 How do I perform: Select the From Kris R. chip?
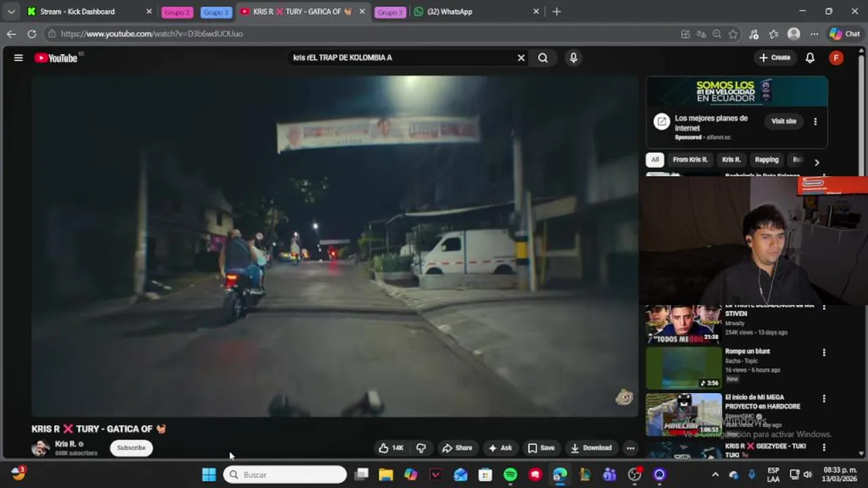pos(690,160)
